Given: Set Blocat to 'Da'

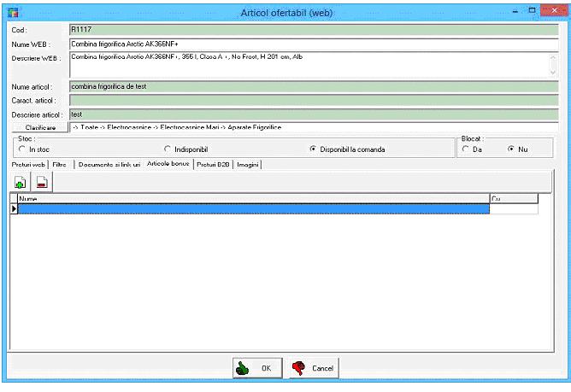Looking at the screenshot, I should click(x=465, y=149).
